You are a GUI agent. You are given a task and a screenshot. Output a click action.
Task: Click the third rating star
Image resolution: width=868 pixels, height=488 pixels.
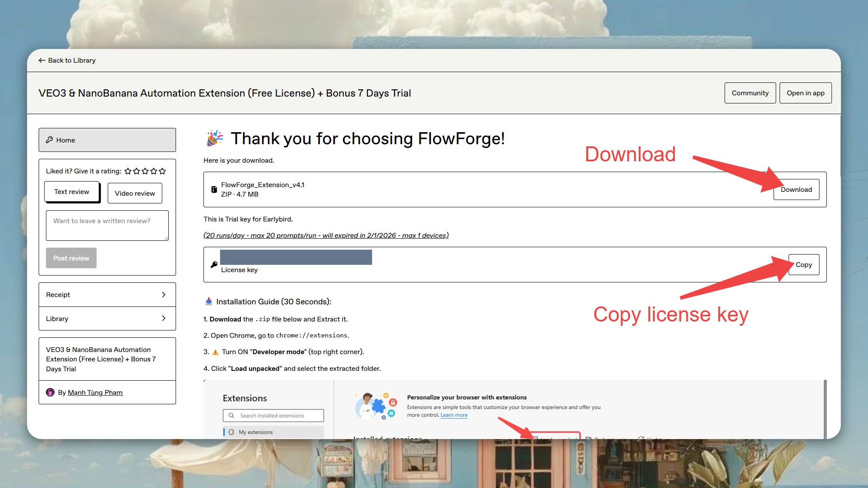(145, 171)
